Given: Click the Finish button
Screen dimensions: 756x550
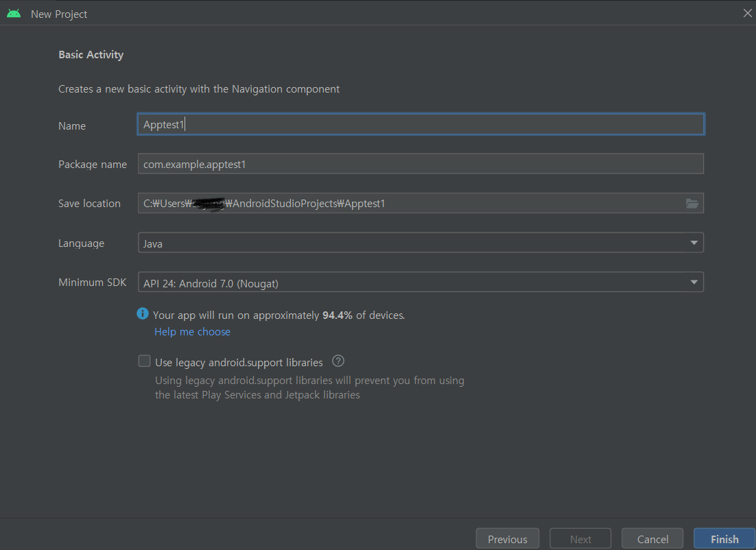Looking at the screenshot, I should (x=724, y=539).
